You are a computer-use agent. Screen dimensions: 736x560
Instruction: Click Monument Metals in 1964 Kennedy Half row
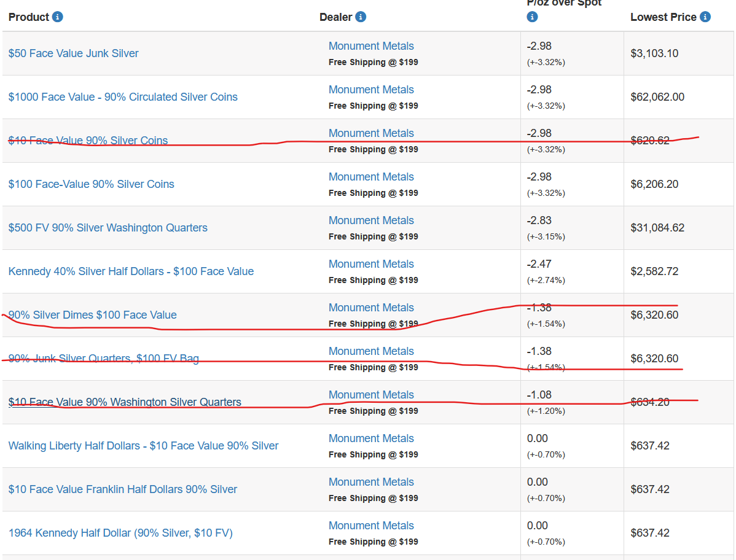click(x=371, y=526)
